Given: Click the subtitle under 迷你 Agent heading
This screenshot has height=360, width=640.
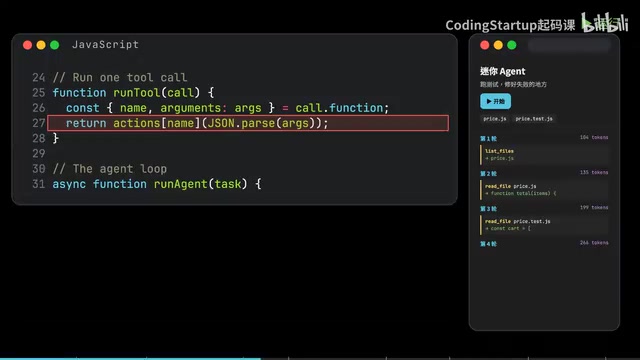Looking at the screenshot, I should point(513,84).
